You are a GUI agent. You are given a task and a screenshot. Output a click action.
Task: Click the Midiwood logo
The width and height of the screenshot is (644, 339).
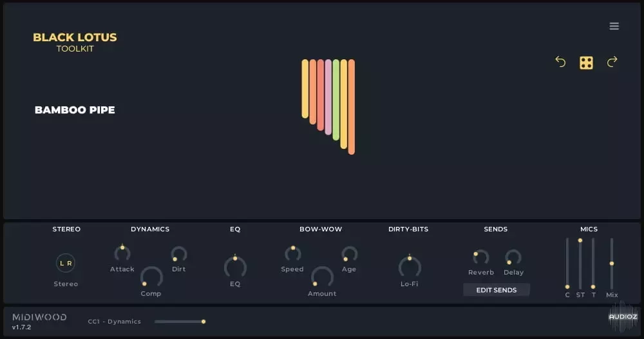coord(39,318)
